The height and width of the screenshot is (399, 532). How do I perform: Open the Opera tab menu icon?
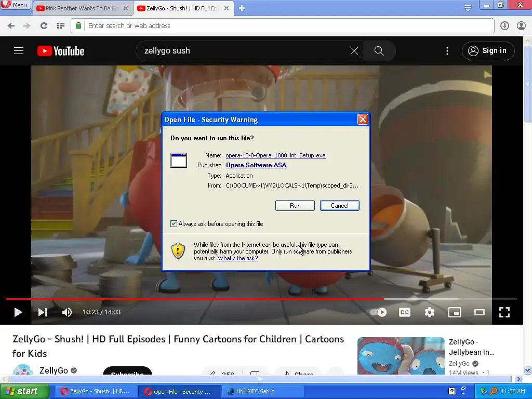click(x=468, y=8)
